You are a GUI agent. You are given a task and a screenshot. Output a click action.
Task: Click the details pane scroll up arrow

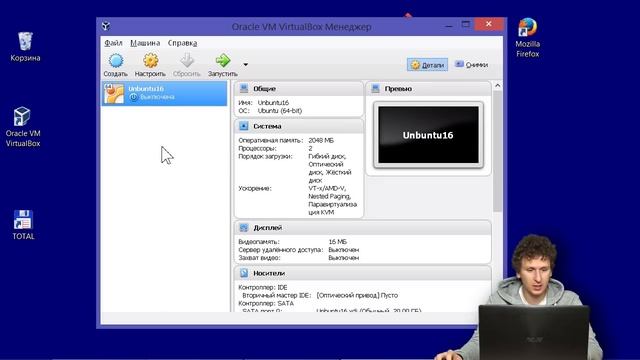pos(498,86)
